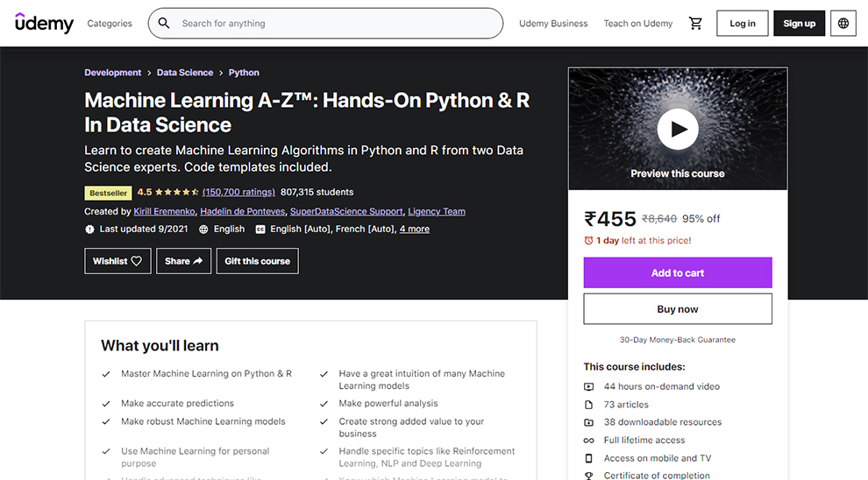Click the Sign up button
Viewport: 868px width, 480px height.
799,24
